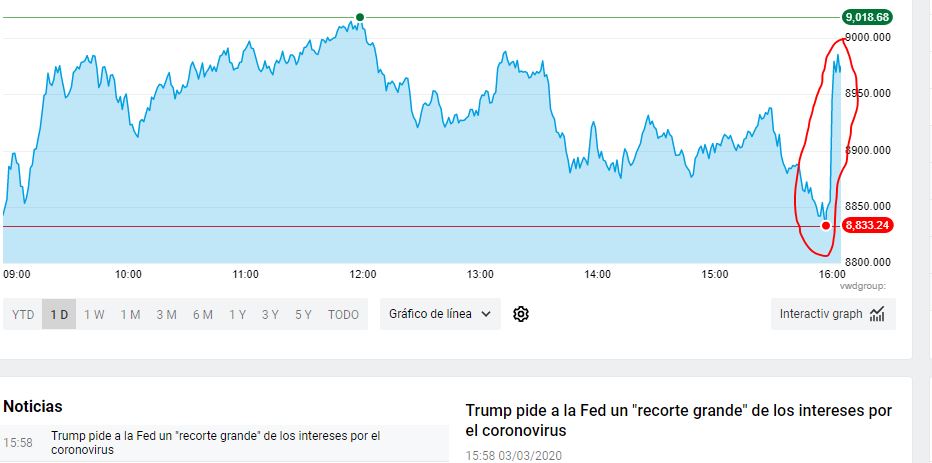932x463 pixels.
Task: Click the bold Trump "recorte grande" headline
Action: tap(678, 420)
